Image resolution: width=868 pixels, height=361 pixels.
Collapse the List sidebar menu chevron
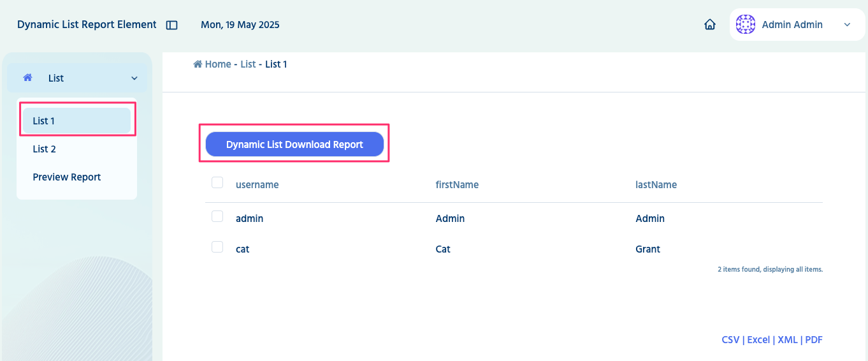tap(134, 78)
